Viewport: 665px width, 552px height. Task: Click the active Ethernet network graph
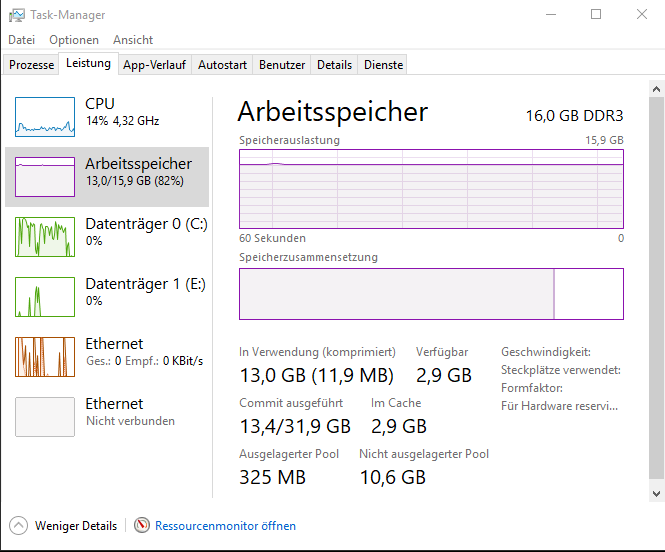(x=45, y=356)
